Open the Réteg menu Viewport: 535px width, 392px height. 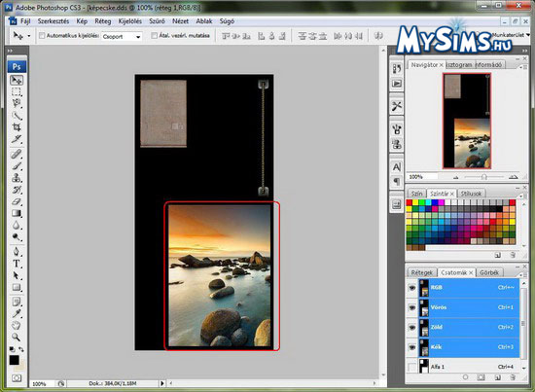pos(103,21)
